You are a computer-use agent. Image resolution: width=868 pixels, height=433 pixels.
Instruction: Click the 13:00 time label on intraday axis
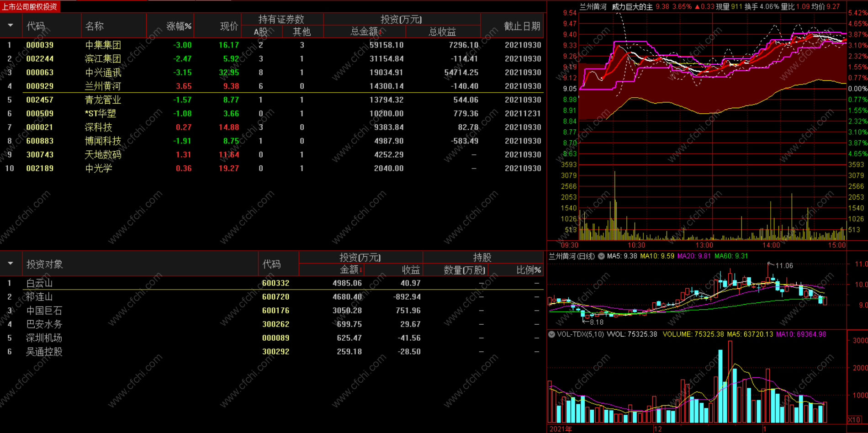click(704, 245)
